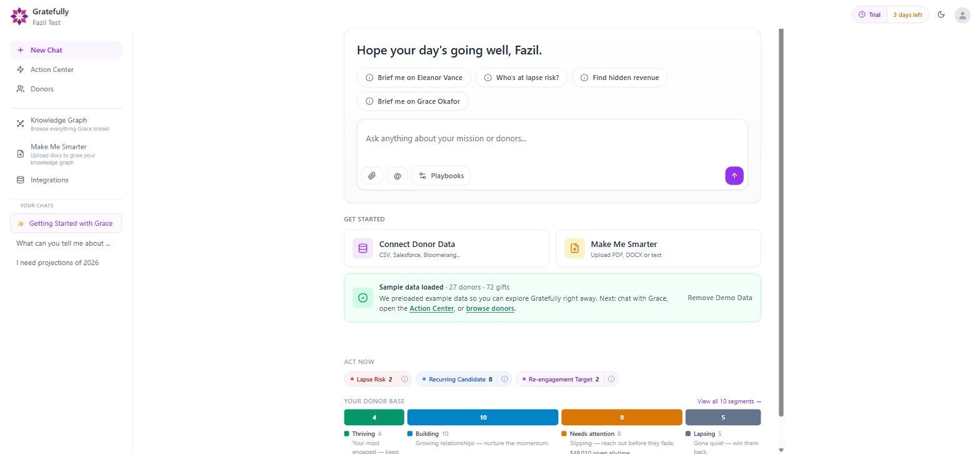Viewport: 980px width, 454px height.
Task: Open info icon next to Recurring Candidate
Action: tap(504, 379)
